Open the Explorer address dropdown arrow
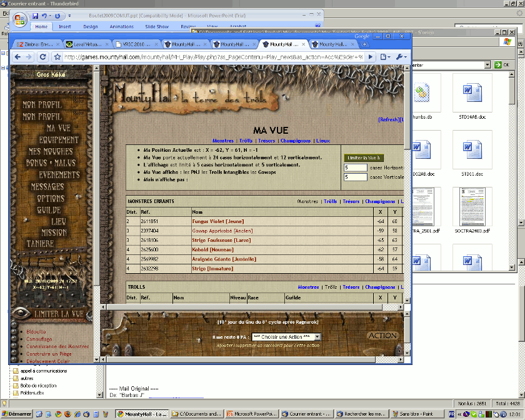The width and height of the screenshot is (525, 420). click(x=487, y=65)
